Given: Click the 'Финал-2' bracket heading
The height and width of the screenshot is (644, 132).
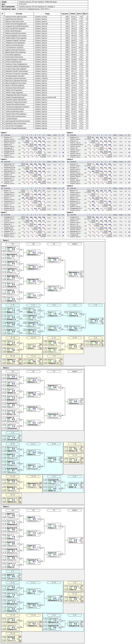Looking at the screenshot, I should point(6,368).
